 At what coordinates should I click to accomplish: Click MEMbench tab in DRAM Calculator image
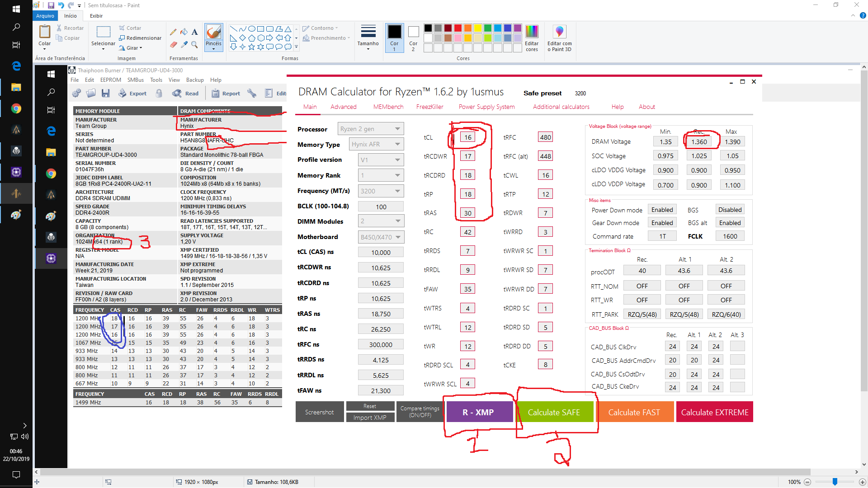(x=388, y=107)
